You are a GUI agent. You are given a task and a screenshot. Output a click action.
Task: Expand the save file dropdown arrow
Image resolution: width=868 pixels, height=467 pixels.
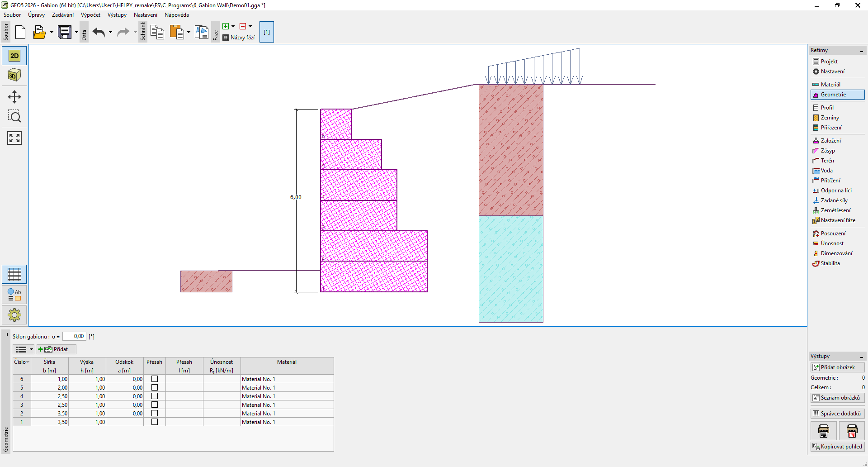pyautogui.click(x=76, y=32)
